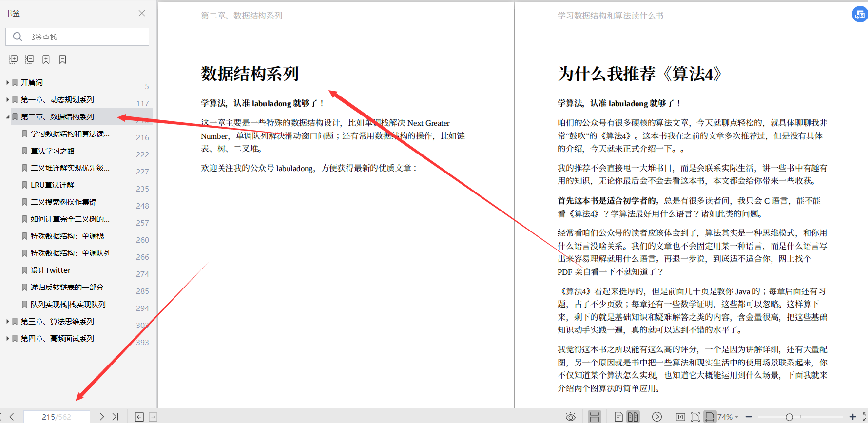Go back to previous view
868x423 pixels.
[x=139, y=417]
